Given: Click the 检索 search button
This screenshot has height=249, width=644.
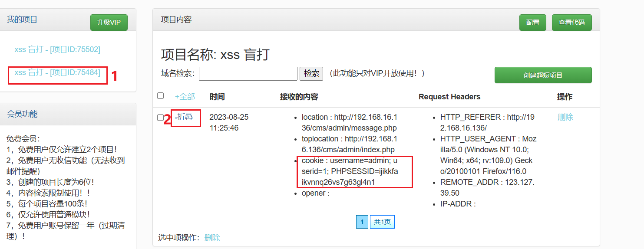Looking at the screenshot, I should pos(311,74).
